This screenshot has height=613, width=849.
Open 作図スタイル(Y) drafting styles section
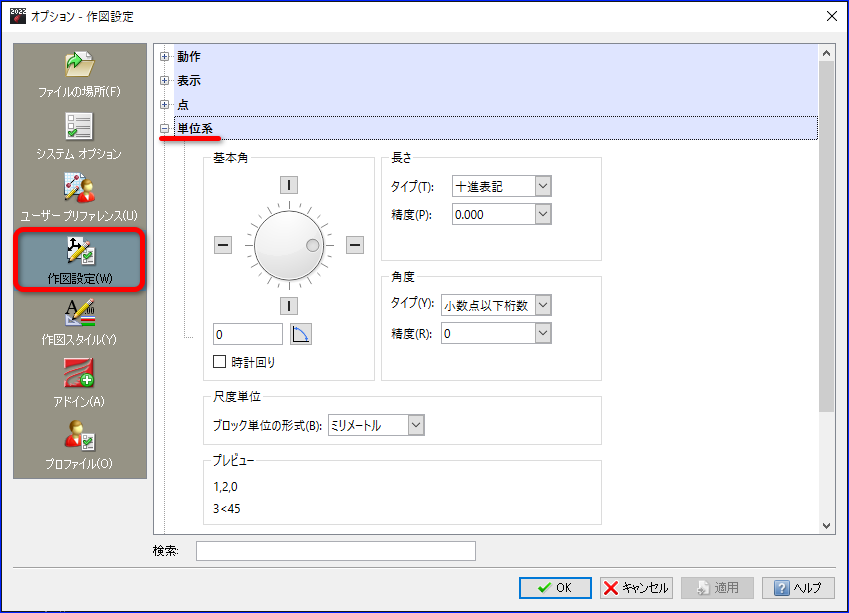(x=80, y=323)
